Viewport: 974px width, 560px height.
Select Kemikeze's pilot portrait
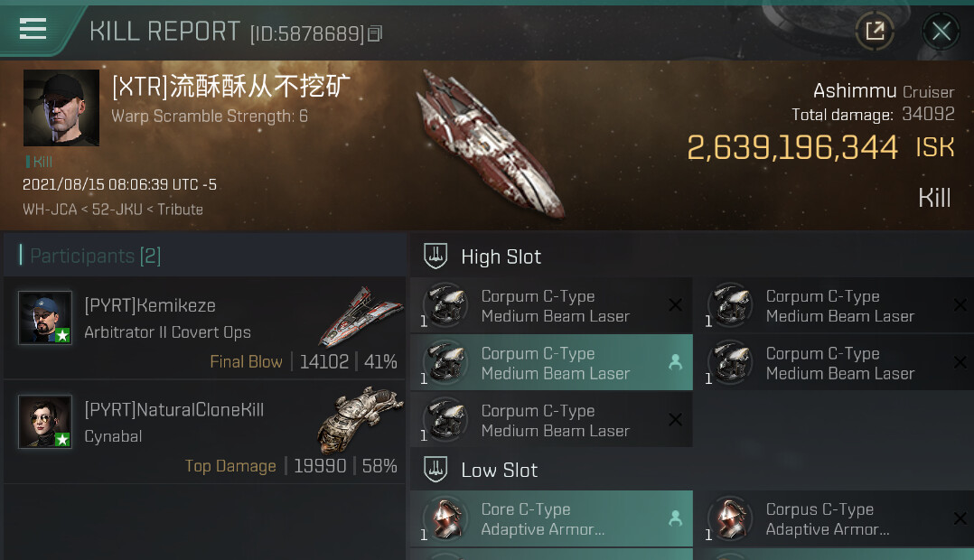point(45,317)
